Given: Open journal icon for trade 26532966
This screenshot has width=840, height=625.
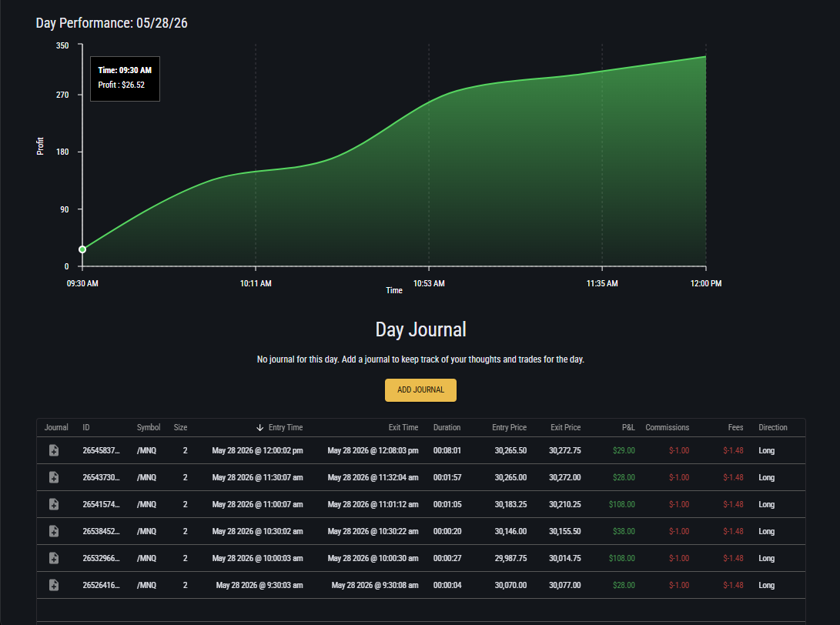Looking at the screenshot, I should tap(54, 558).
